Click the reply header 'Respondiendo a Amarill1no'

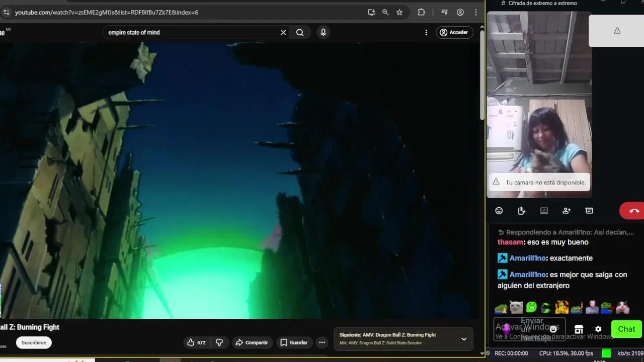(x=566, y=232)
